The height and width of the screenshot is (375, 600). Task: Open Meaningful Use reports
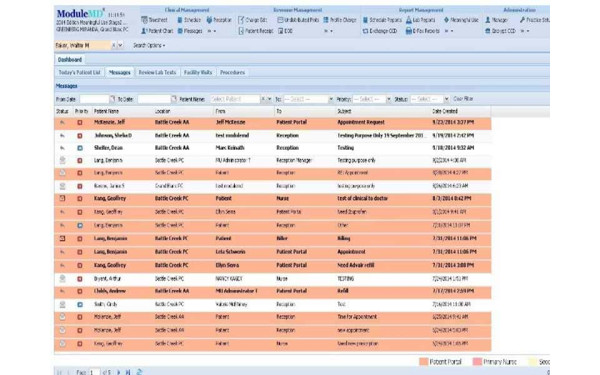coord(461,20)
